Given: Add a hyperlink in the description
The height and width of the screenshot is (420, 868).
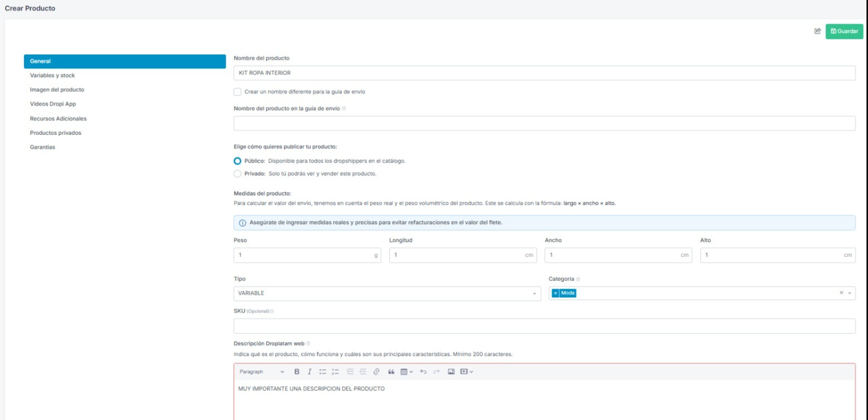Looking at the screenshot, I should tap(376, 372).
